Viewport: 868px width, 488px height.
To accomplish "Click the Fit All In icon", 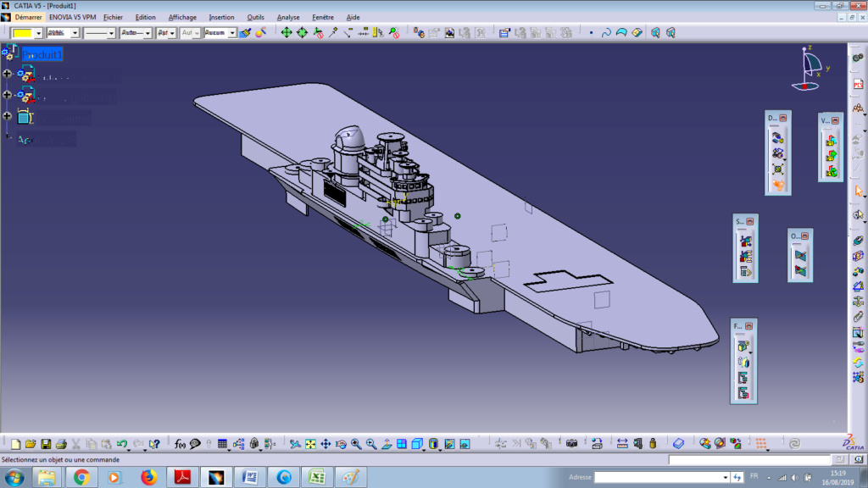I will (x=310, y=444).
